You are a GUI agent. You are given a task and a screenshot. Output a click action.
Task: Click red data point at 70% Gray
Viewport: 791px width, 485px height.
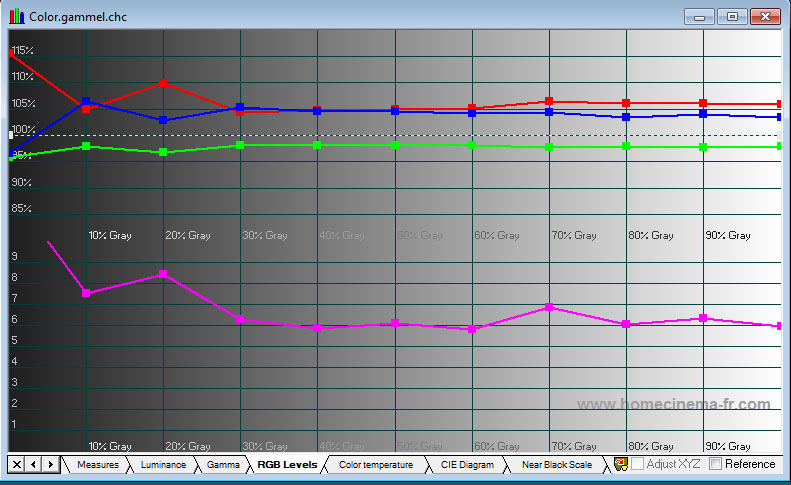[549, 101]
